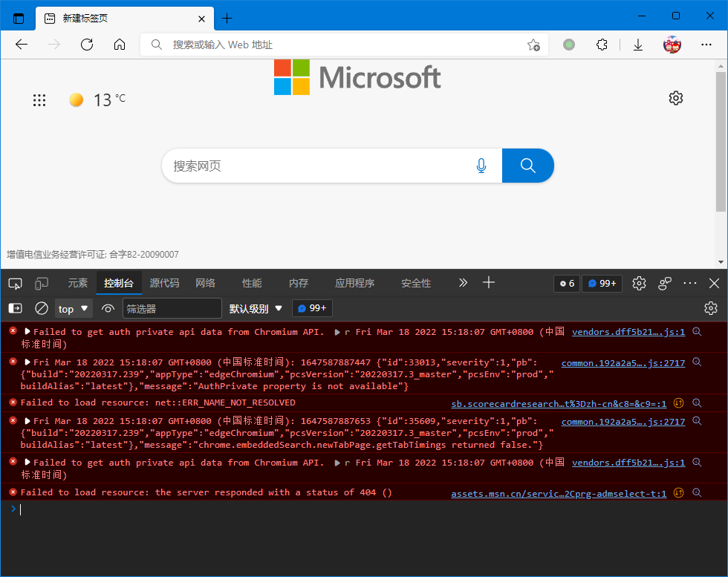Open the extensions puzzle icon

[x=602, y=45]
